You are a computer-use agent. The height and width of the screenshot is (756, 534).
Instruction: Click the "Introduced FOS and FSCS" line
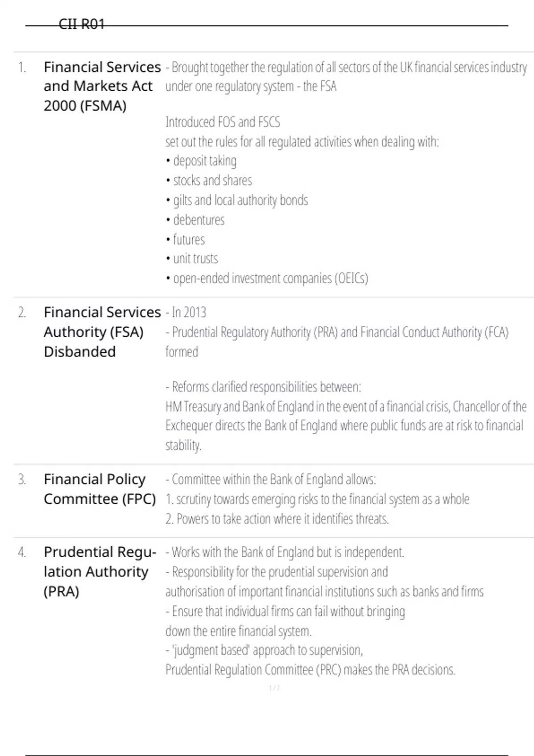pyautogui.click(x=222, y=122)
